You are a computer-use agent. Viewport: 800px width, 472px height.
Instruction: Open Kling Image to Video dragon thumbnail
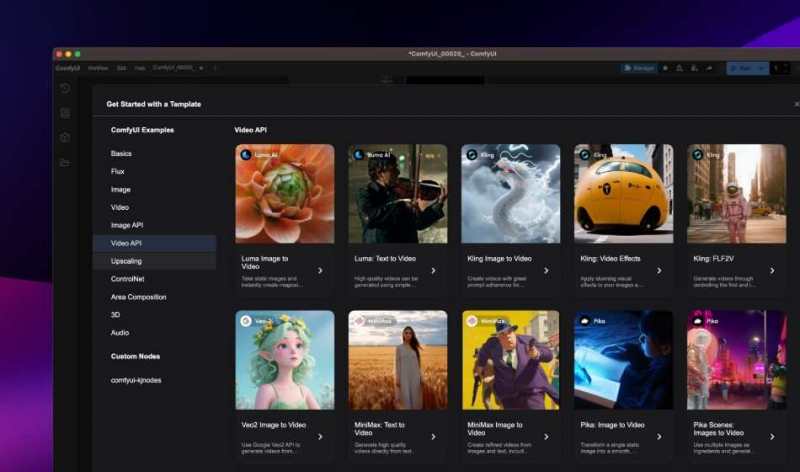point(509,193)
